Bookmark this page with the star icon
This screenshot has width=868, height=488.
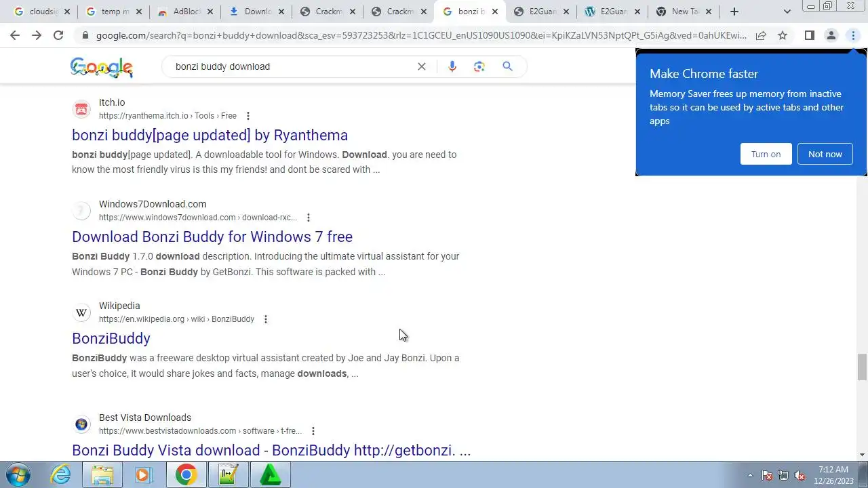click(x=783, y=35)
